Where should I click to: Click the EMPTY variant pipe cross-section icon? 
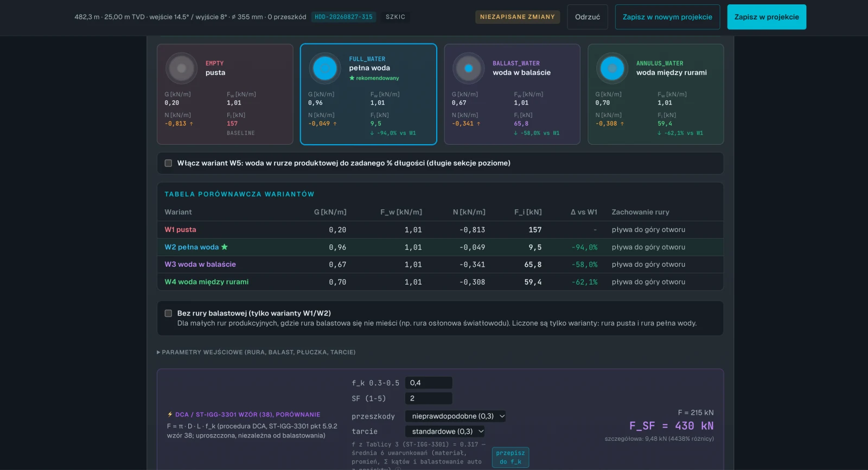point(182,68)
